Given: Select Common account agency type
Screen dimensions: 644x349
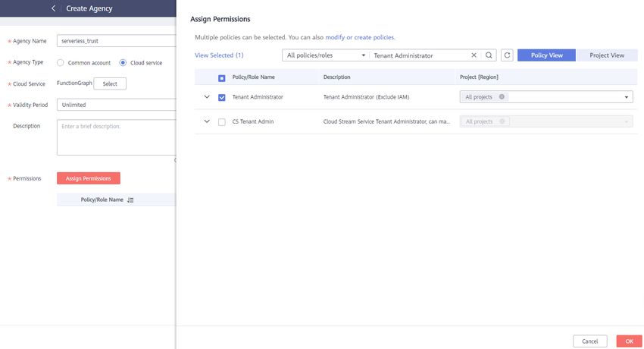Looking at the screenshot, I should point(61,62).
